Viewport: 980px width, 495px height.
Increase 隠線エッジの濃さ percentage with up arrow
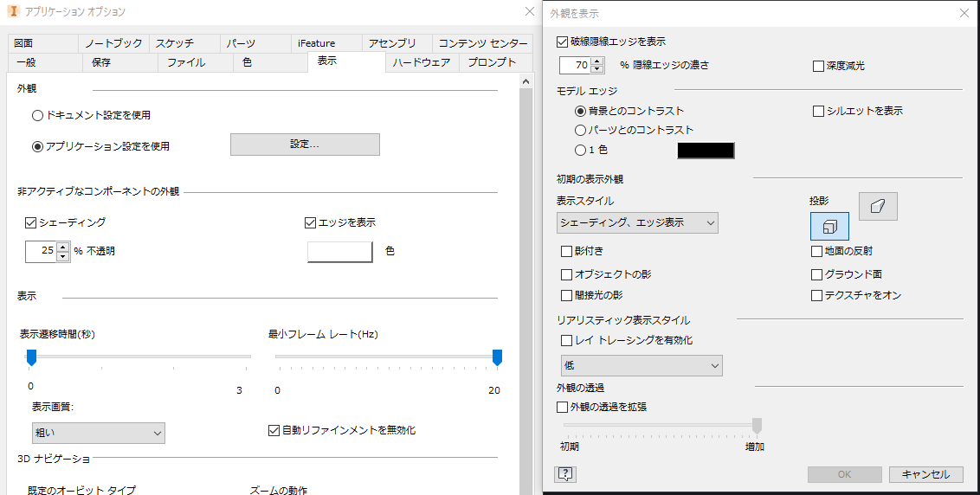(597, 61)
